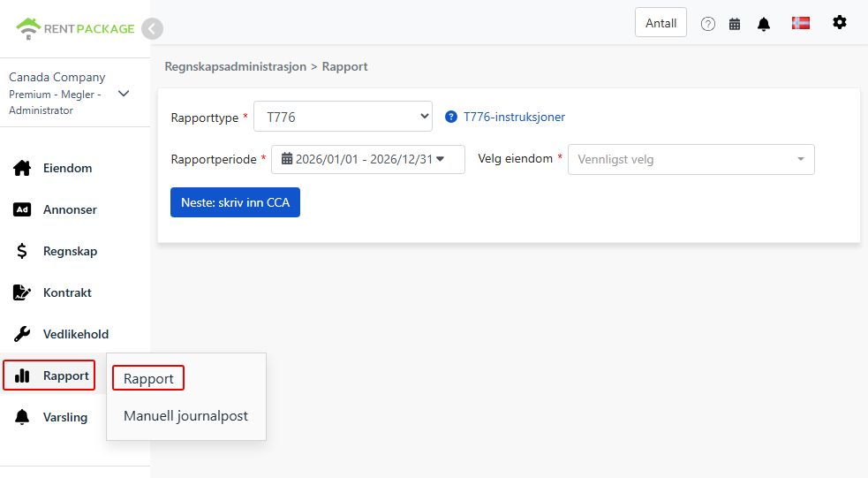The height and width of the screenshot is (478, 868).
Task: Select Manuell journalpost submenu item
Action: 185,416
